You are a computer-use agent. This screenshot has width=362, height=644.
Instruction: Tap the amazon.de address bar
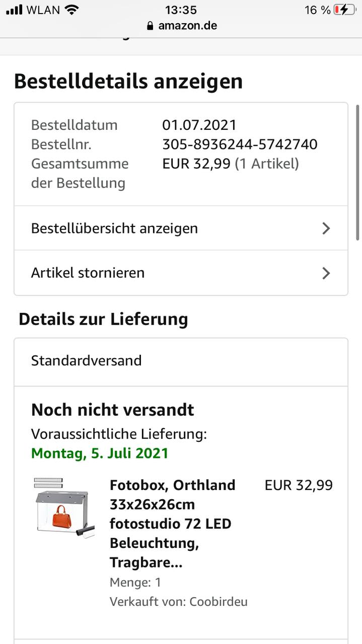click(181, 26)
